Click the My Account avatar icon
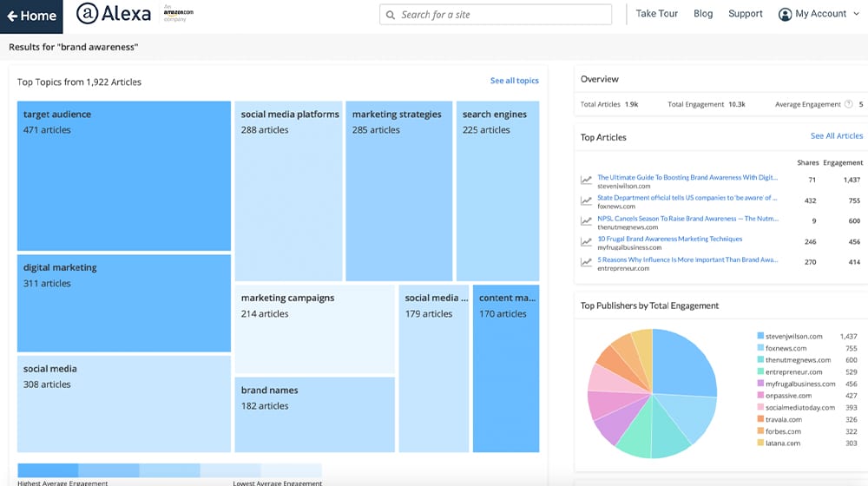The height and width of the screenshot is (486, 868). pyautogui.click(x=785, y=15)
